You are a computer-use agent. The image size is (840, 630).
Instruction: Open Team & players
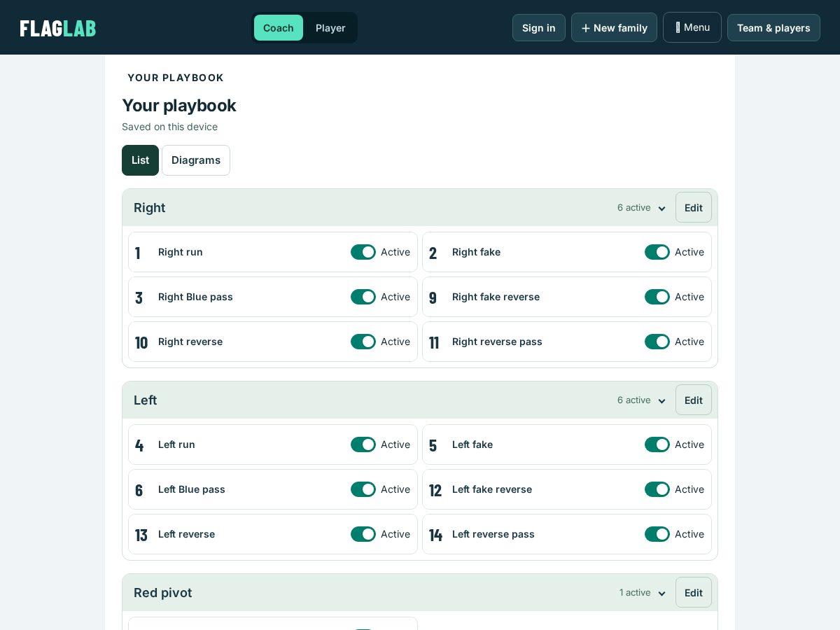point(773,28)
